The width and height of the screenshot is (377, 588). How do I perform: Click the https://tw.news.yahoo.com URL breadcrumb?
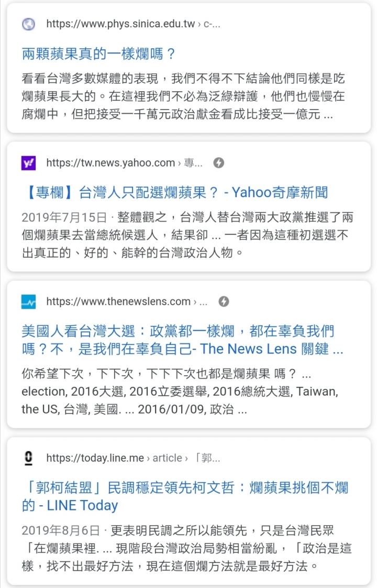click(x=110, y=163)
